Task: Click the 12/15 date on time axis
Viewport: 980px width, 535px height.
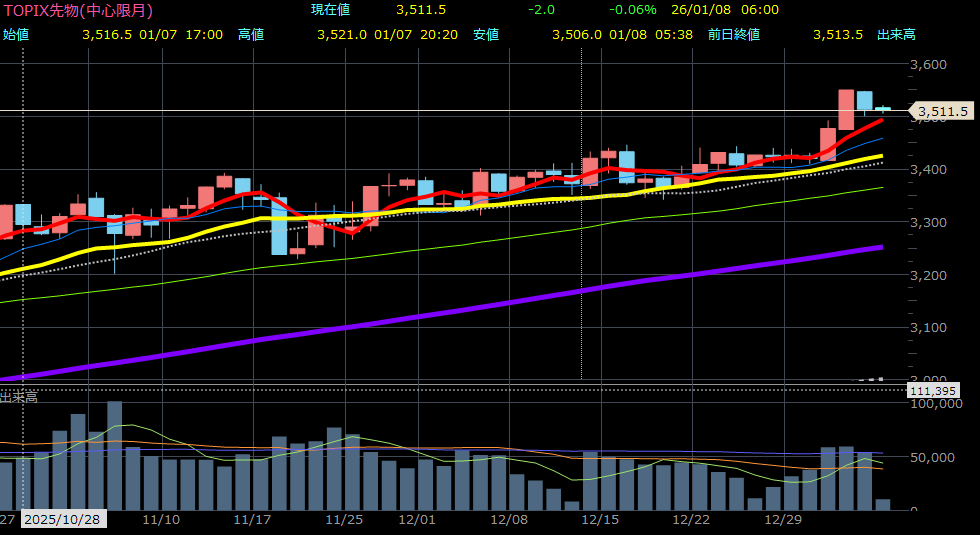Action: coord(600,520)
